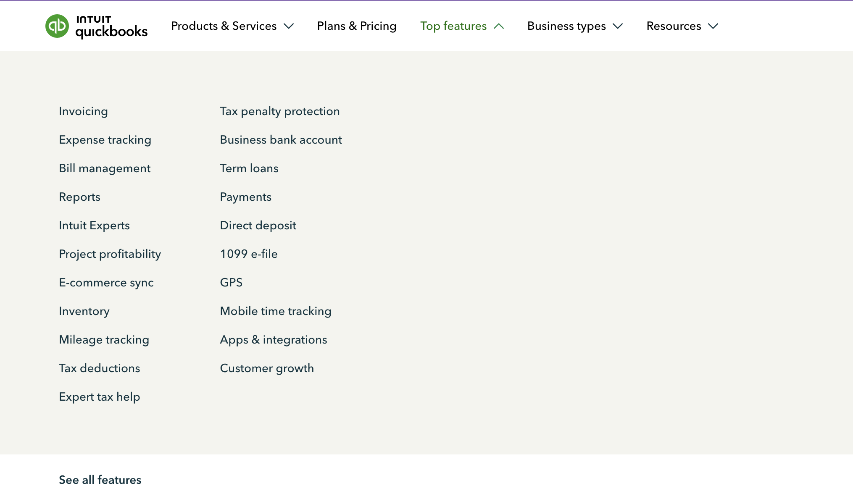Select the Payments feature link

[246, 197]
